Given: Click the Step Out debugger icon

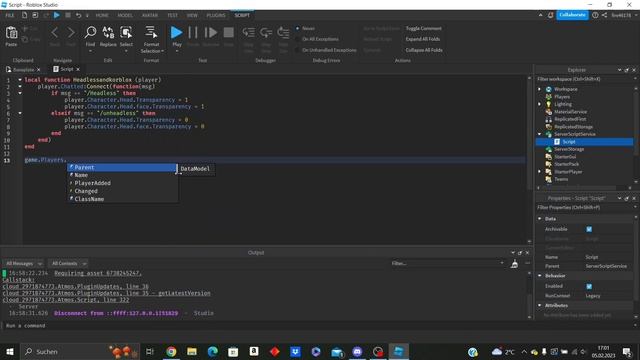Looking at the screenshot, I should coord(283,33).
